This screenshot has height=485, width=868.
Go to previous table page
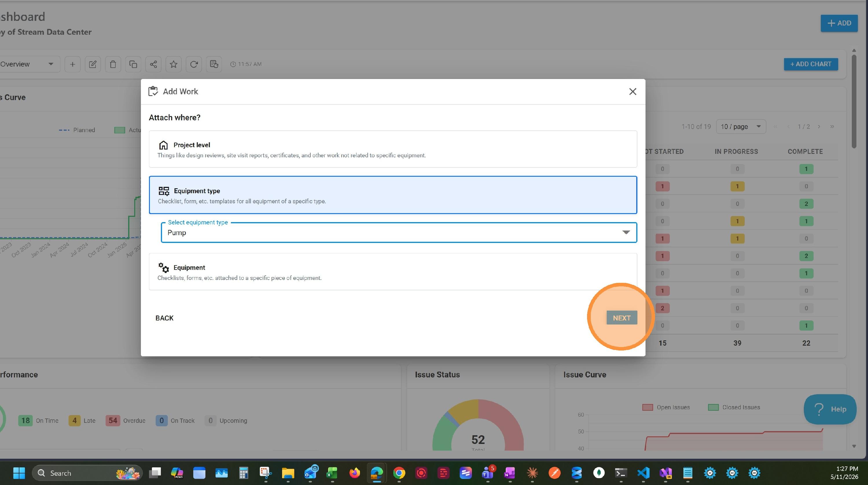788,127
